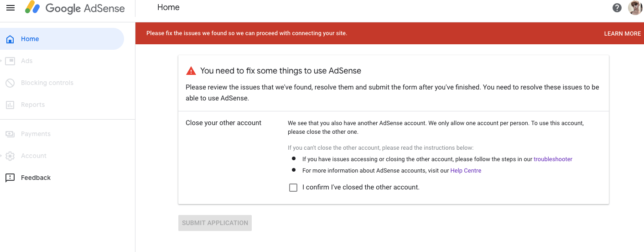Image resolution: width=644 pixels, height=252 pixels.
Task: Tick the 'I confirm I've closed' checkbox
Action: tap(293, 188)
